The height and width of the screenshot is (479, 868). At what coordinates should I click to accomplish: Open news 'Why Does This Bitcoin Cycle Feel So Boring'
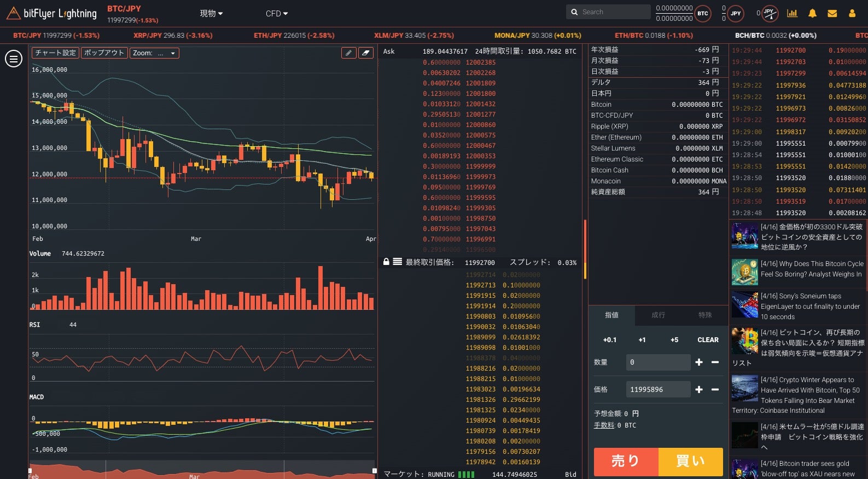[x=799, y=272]
